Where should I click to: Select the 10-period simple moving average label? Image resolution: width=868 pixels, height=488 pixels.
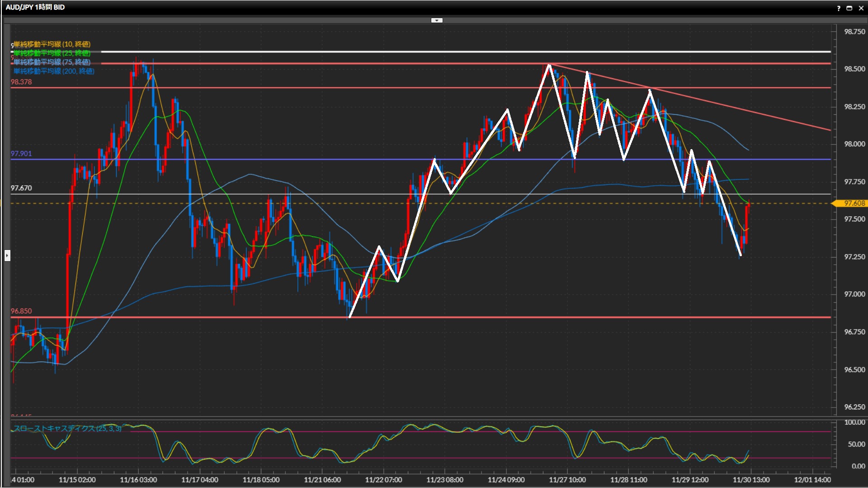point(52,44)
